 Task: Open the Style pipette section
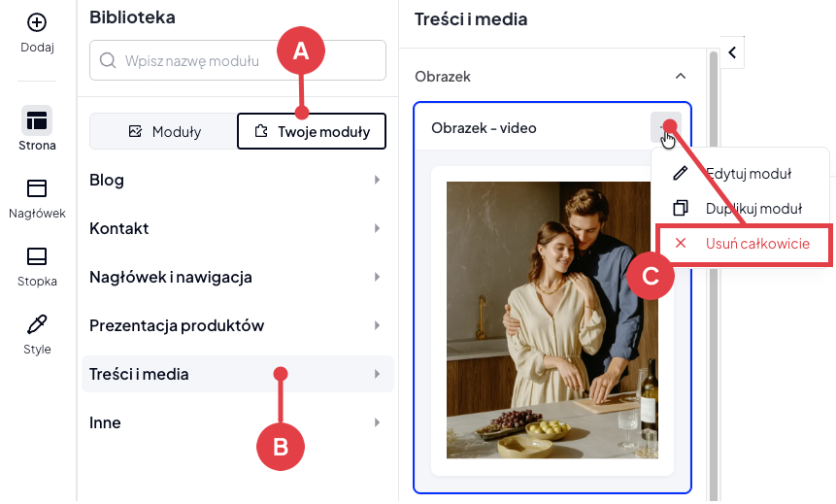coord(37,334)
